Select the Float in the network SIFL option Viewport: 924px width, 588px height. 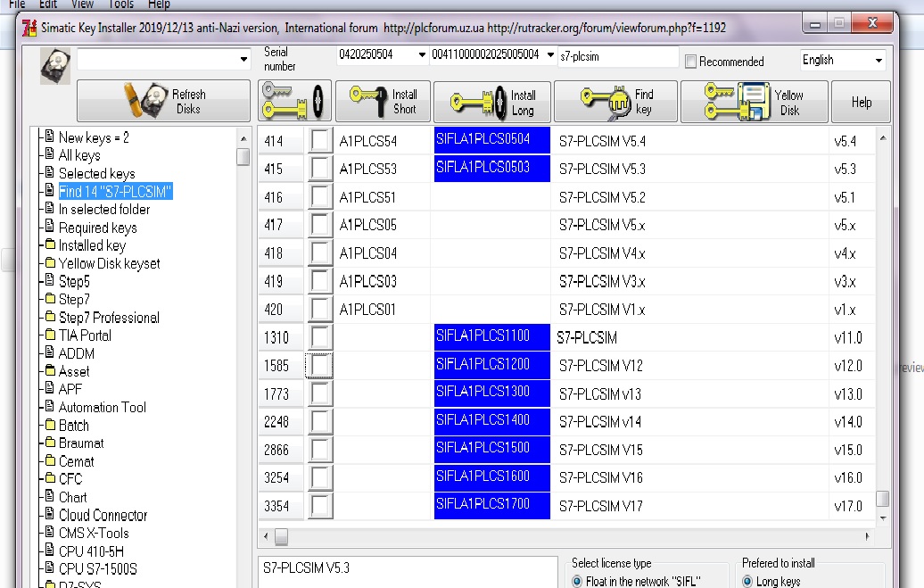[x=576, y=581]
